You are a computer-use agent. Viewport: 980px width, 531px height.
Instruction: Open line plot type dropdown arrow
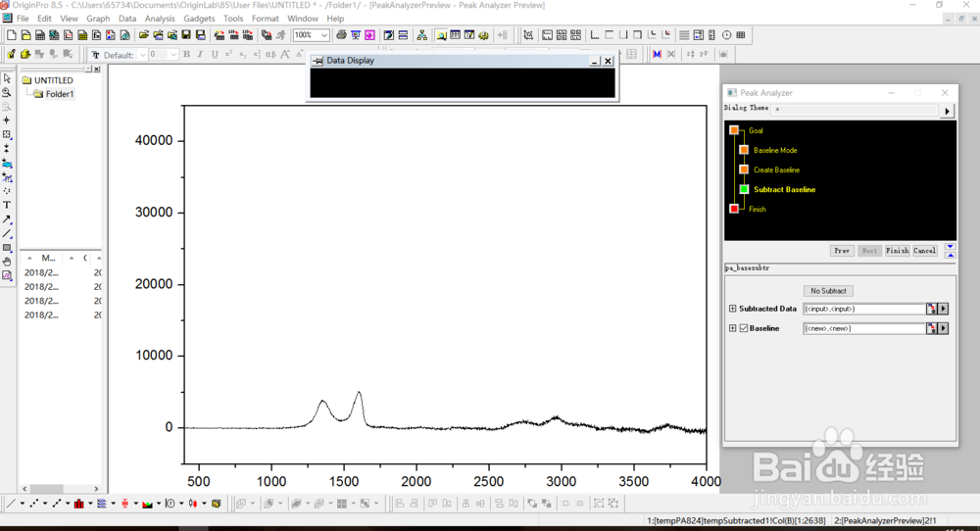point(22,504)
